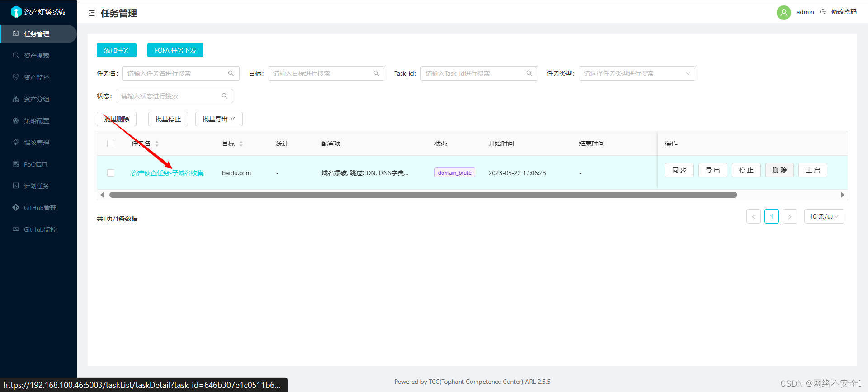Click the 共1页/1条数据 summary text
This screenshot has width=868, height=392.
point(117,219)
